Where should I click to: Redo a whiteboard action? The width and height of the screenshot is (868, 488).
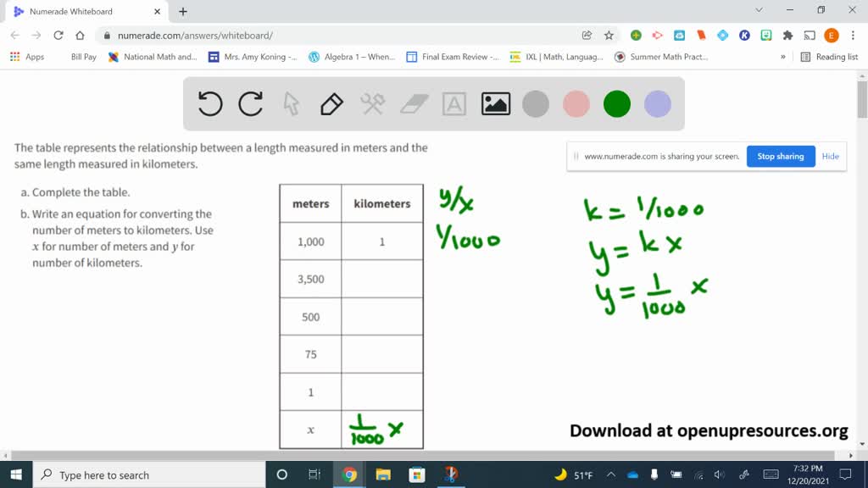point(250,103)
